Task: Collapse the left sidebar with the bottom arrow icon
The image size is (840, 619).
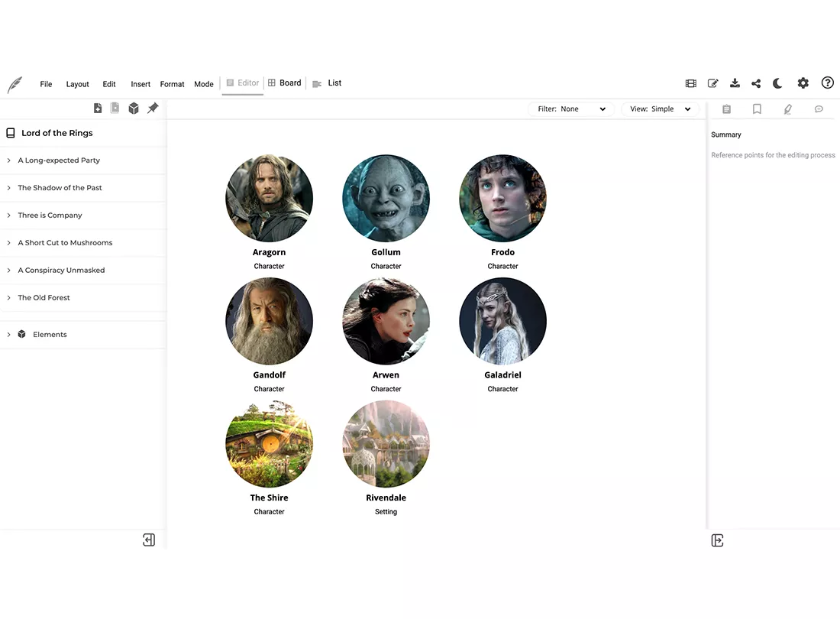Action: [x=149, y=540]
